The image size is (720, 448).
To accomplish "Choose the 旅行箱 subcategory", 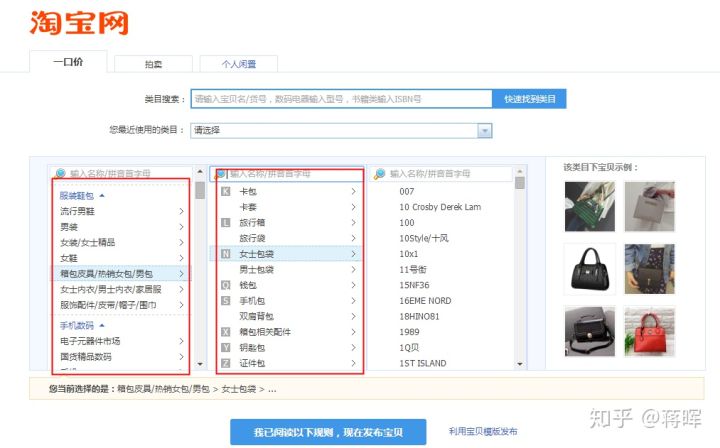I will (x=287, y=223).
